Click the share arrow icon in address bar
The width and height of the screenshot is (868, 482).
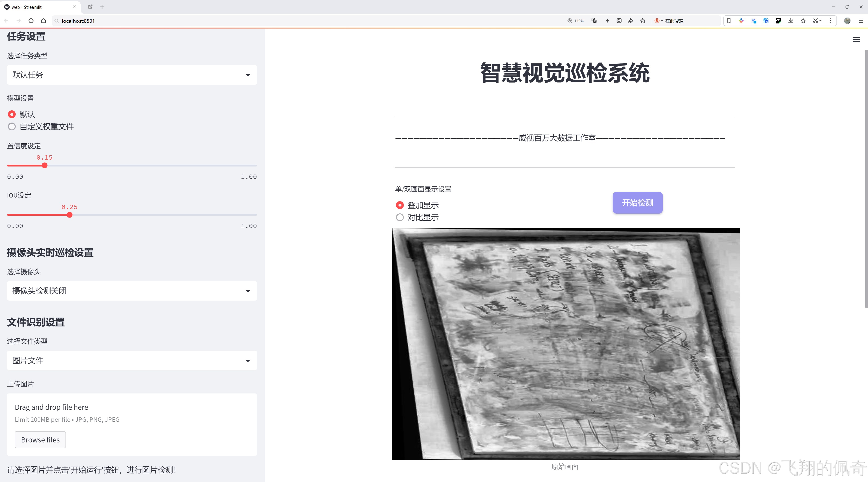point(630,21)
